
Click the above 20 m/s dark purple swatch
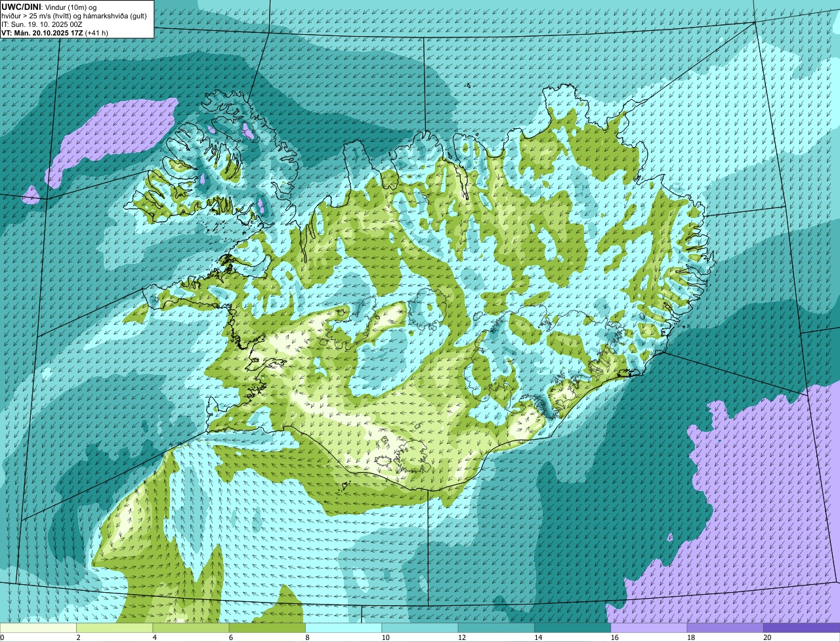tap(801, 628)
